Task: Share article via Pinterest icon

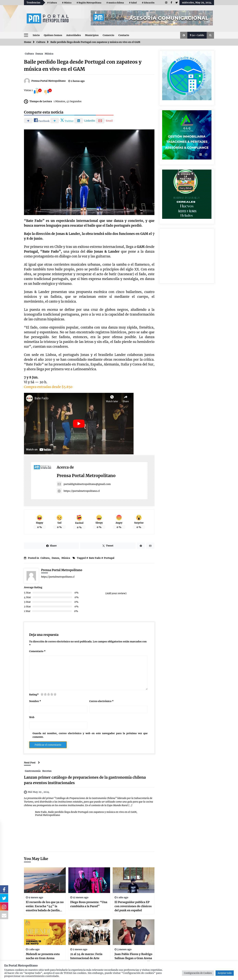Action: tap(141, 545)
